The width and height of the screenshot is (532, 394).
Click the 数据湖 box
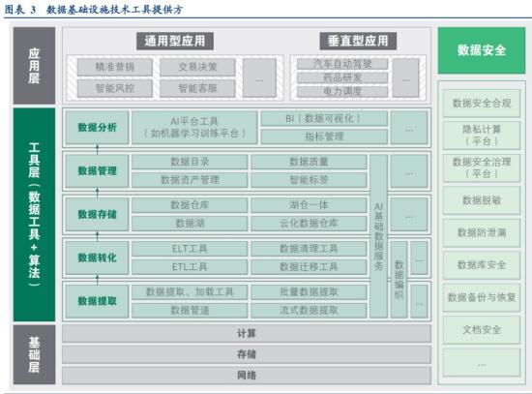pyautogui.click(x=190, y=224)
